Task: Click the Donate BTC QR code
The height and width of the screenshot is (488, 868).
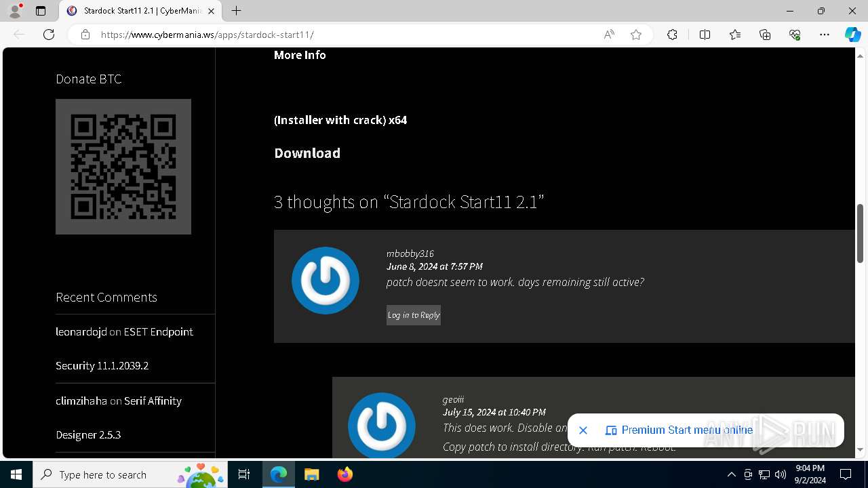Action: click(123, 167)
